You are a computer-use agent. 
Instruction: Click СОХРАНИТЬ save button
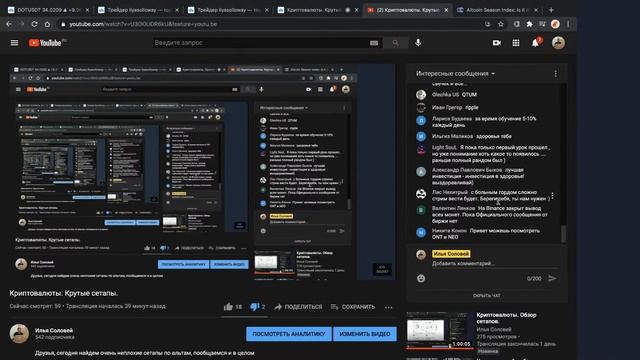pyautogui.click(x=353, y=307)
